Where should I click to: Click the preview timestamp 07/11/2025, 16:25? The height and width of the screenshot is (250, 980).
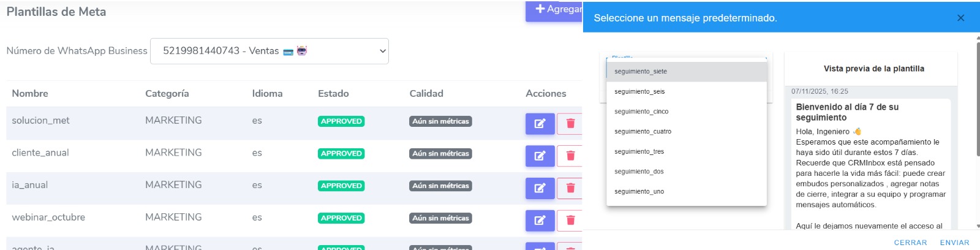[x=820, y=91]
